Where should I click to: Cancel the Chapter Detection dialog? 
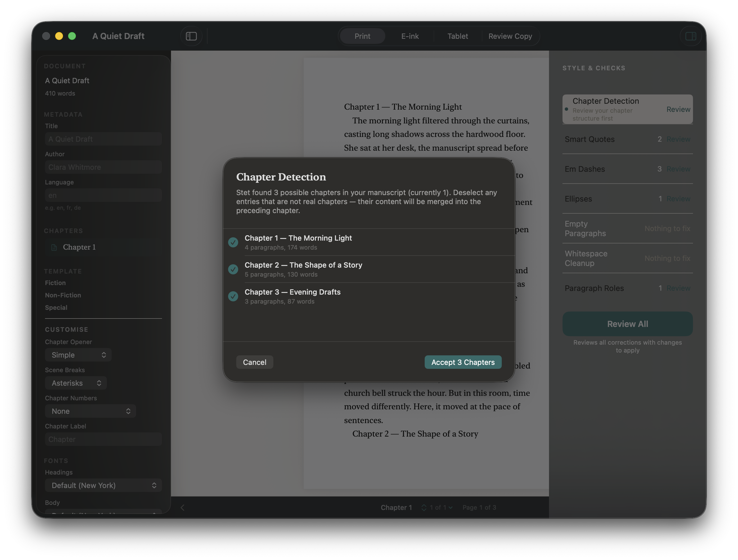pyautogui.click(x=255, y=362)
